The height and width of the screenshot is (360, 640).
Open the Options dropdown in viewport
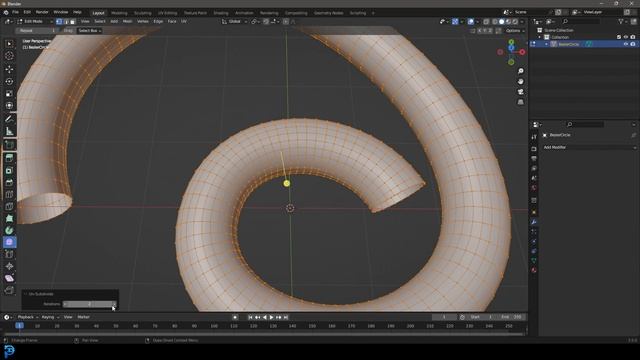(515, 31)
